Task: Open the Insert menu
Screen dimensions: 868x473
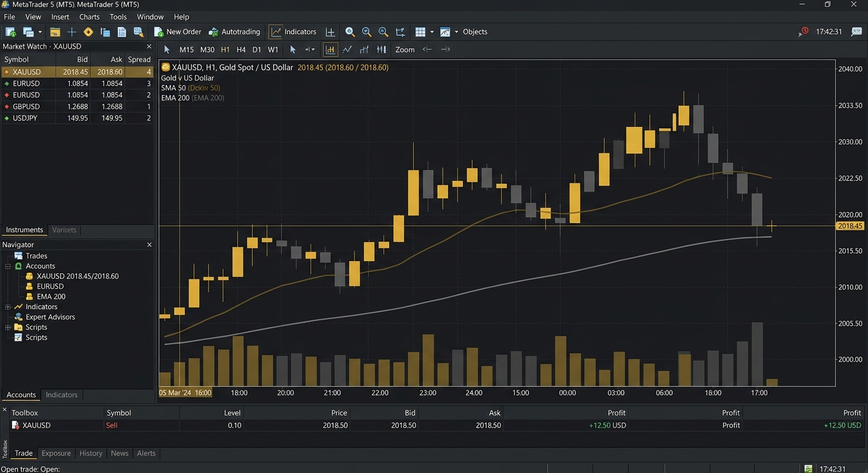Action: pos(60,17)
